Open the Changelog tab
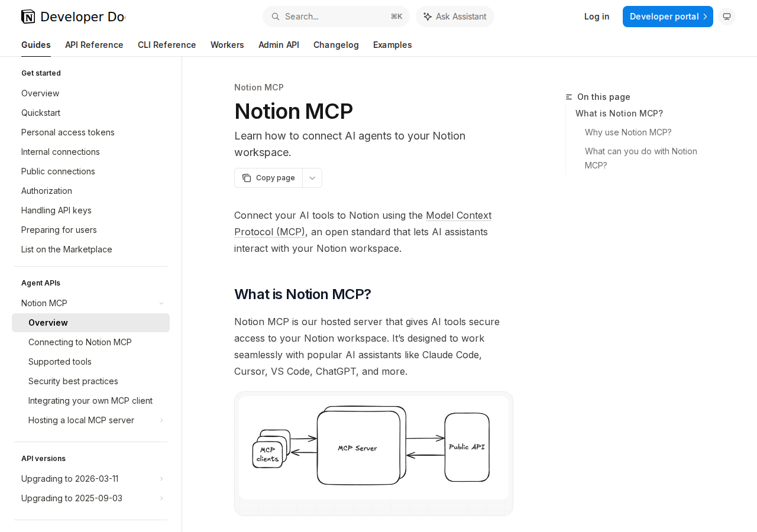 [x=336, y=45]
